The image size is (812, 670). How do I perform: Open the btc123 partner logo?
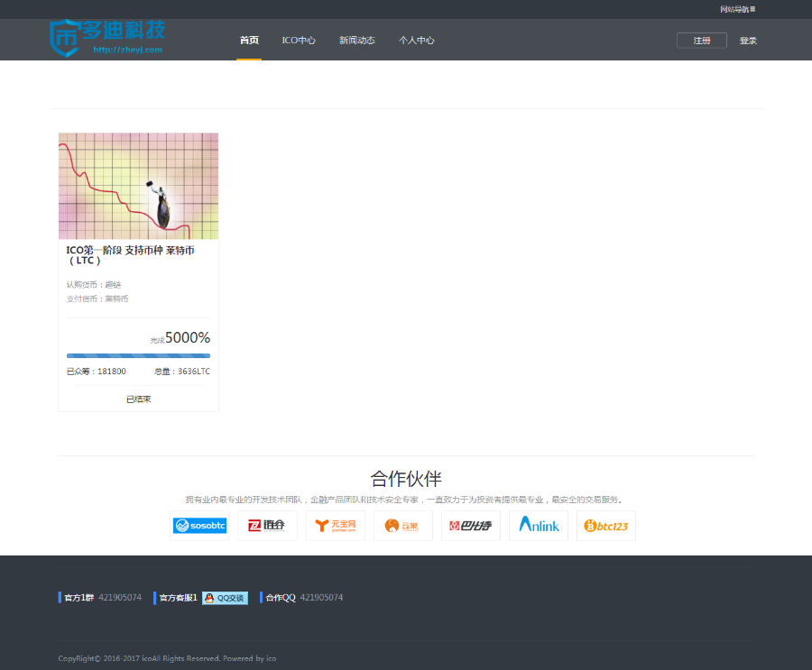pyautogui.click(x=606, y=526)
